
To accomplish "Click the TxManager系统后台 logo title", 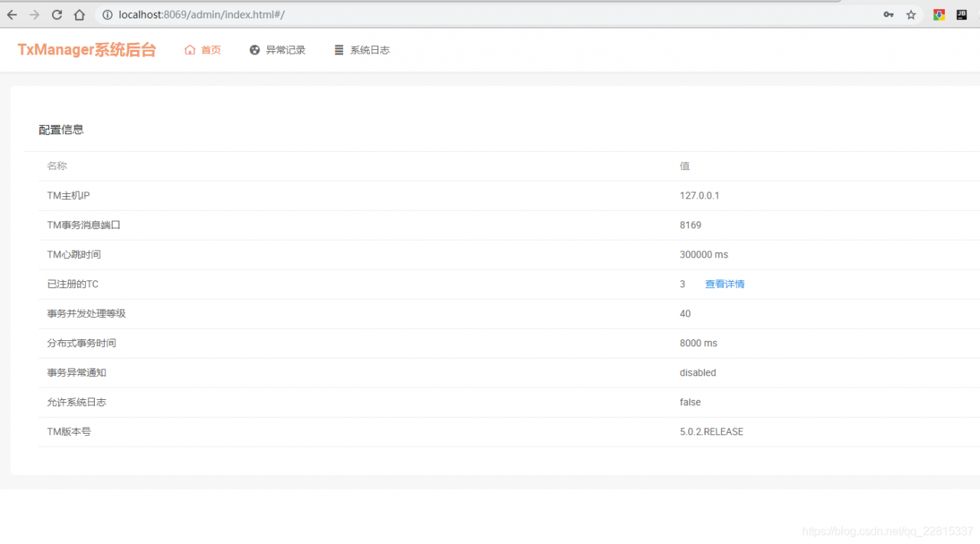I will [87, 50].
